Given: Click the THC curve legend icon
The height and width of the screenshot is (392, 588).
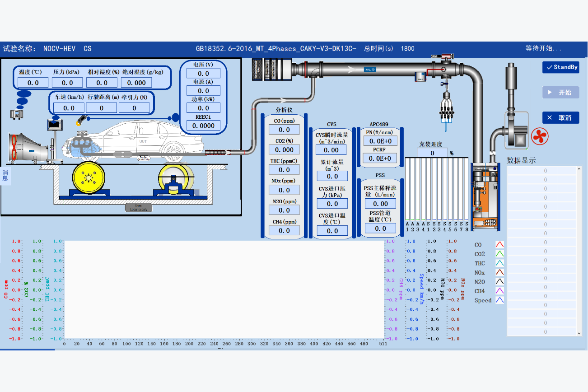Looking at the screenshot, I should pos(499,263).
